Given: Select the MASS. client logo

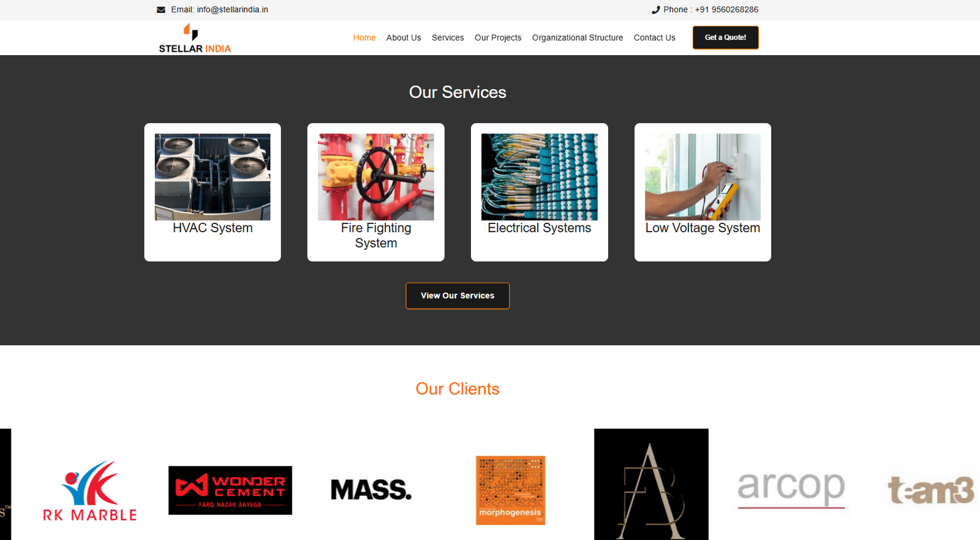Looking at the screenshot, I should click(371, 490).
